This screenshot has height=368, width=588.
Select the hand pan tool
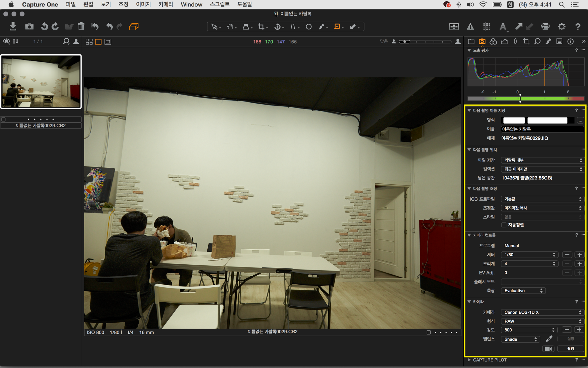[x=230, y=27]
